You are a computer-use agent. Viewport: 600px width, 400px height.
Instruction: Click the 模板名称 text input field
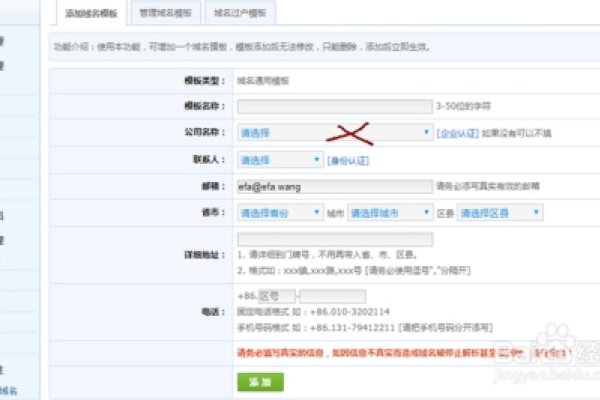pyautogui.click(x=335, y=106)
